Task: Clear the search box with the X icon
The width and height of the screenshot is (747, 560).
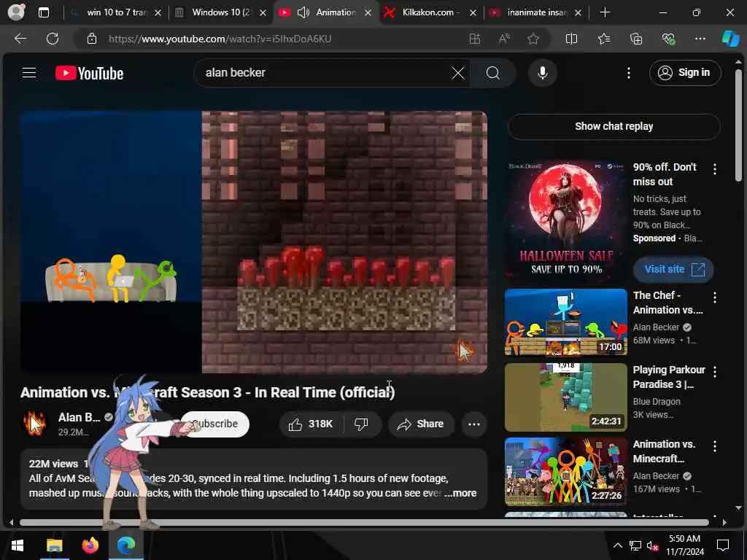Action: pos(458,73)
